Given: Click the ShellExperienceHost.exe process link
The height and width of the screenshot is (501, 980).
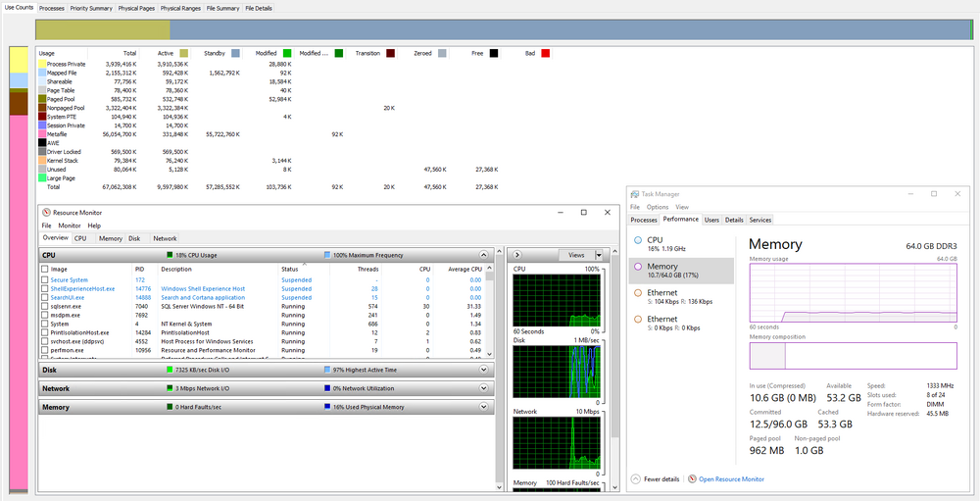Looking at the screenshot, I should 82,289.
